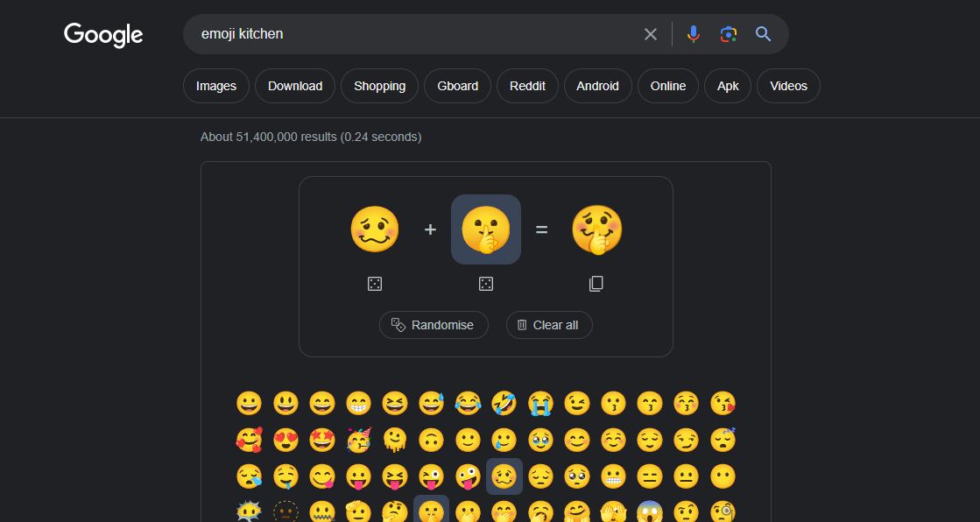Select the Gboard filter chip
The image size is (980, 522).
(456, 85)
